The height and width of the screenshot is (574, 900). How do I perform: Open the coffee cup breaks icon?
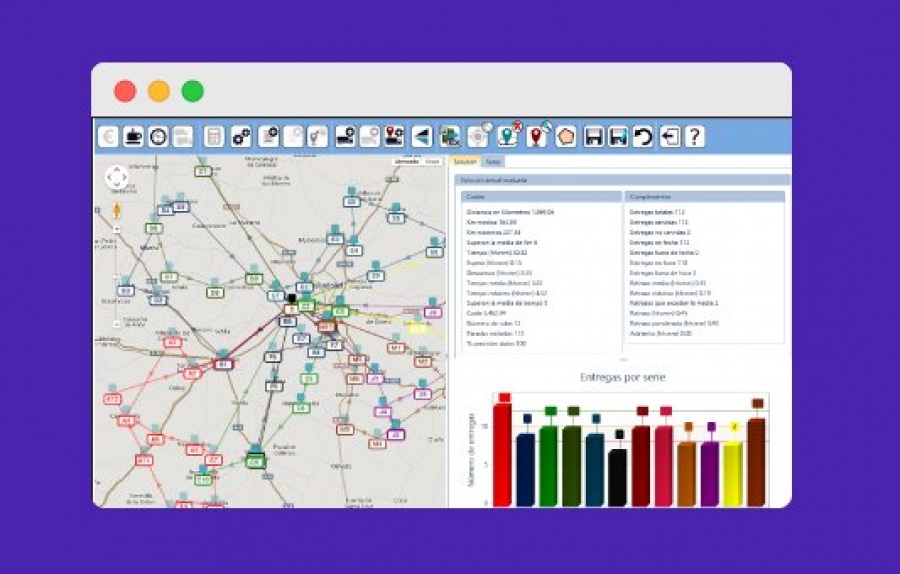(x=133, y=137)
